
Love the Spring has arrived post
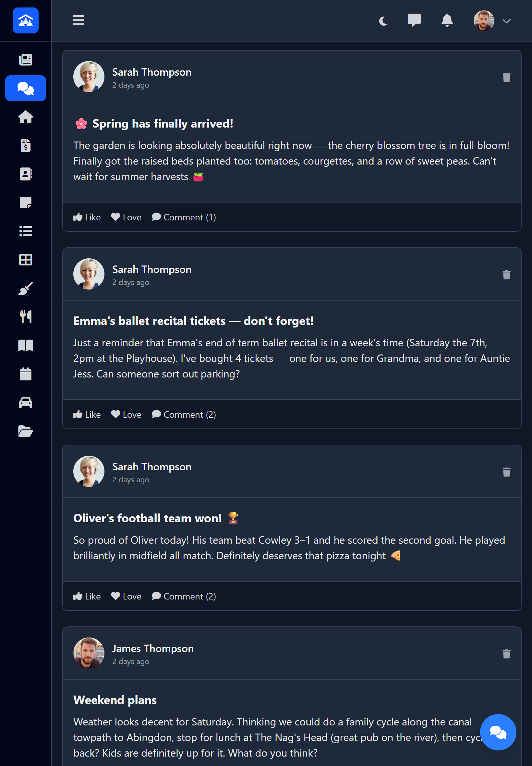(x=126, y=217)
